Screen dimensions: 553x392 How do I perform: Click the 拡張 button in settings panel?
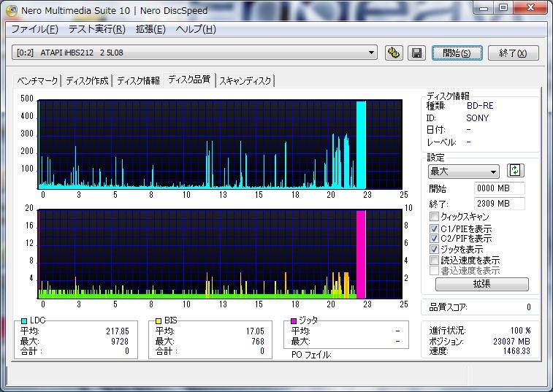(481, 284)
